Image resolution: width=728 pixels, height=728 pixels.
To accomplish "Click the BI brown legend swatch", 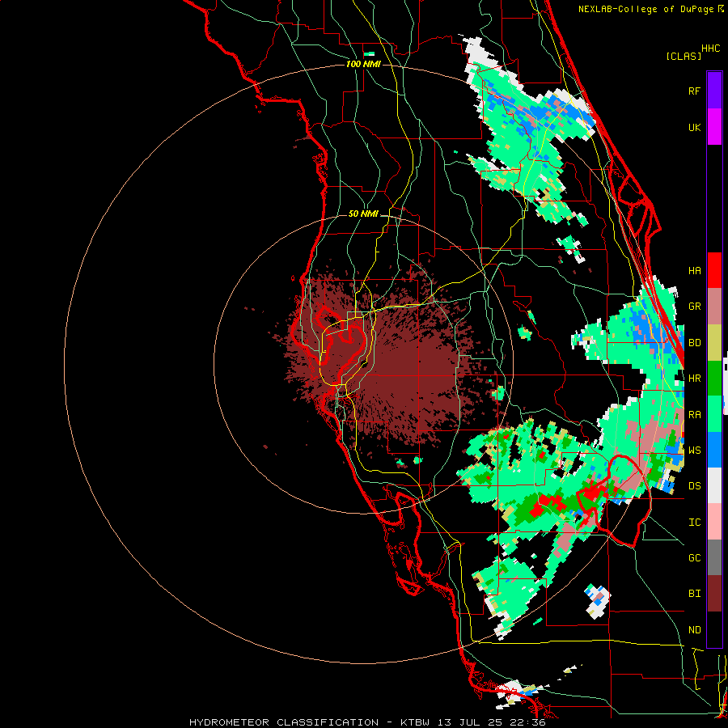I will [714, 594].
